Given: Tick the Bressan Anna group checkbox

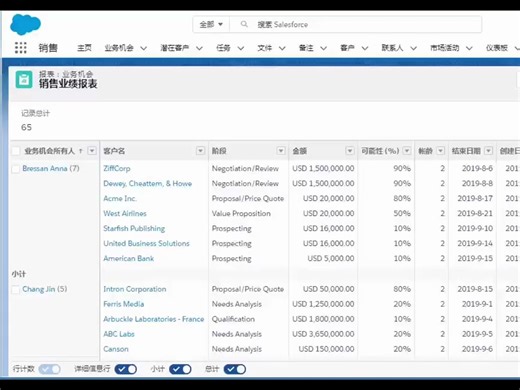Looking at the screenshot, I should pyautogui.click(x=16, y=169).
